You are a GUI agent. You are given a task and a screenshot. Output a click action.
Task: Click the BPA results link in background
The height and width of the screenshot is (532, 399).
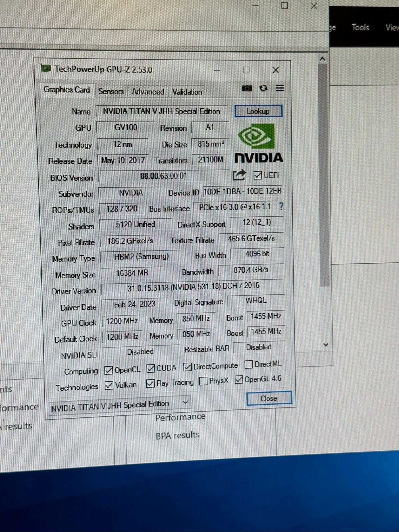[x=177, y=435]
